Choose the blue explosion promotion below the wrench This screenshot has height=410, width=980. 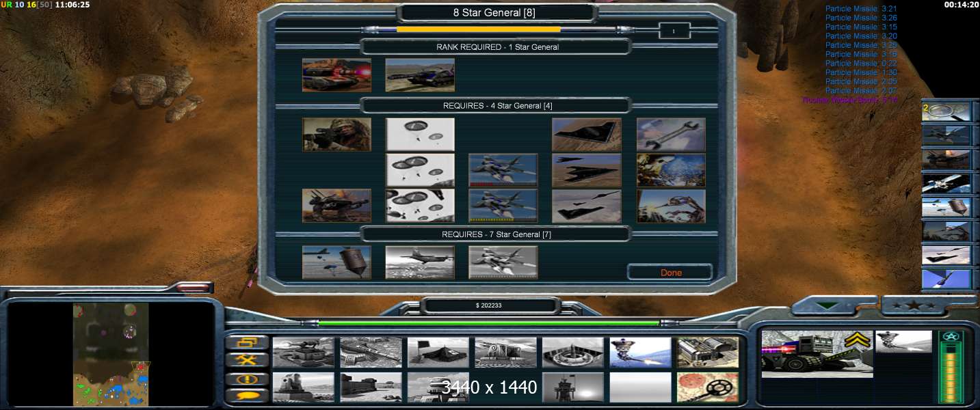click(671, 170)
